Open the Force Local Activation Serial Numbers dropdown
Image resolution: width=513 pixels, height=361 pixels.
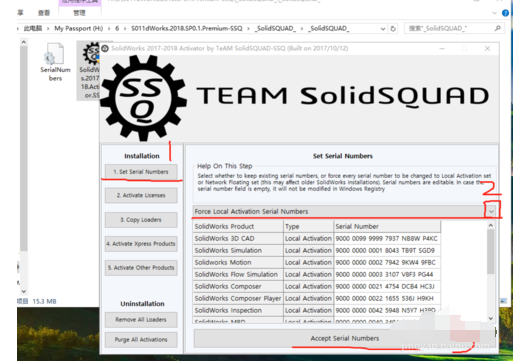491,212
